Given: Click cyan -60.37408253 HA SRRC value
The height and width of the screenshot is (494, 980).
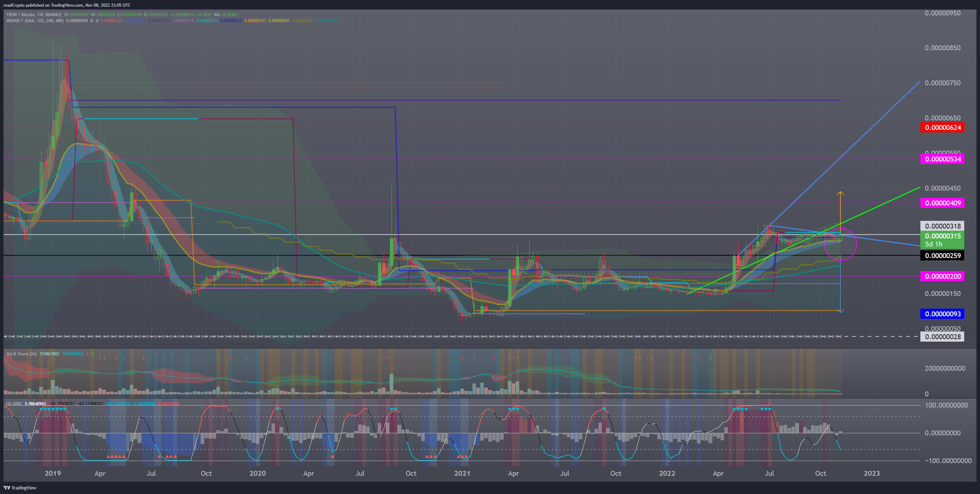Looking at the screenshot, I should coord(118,404).
